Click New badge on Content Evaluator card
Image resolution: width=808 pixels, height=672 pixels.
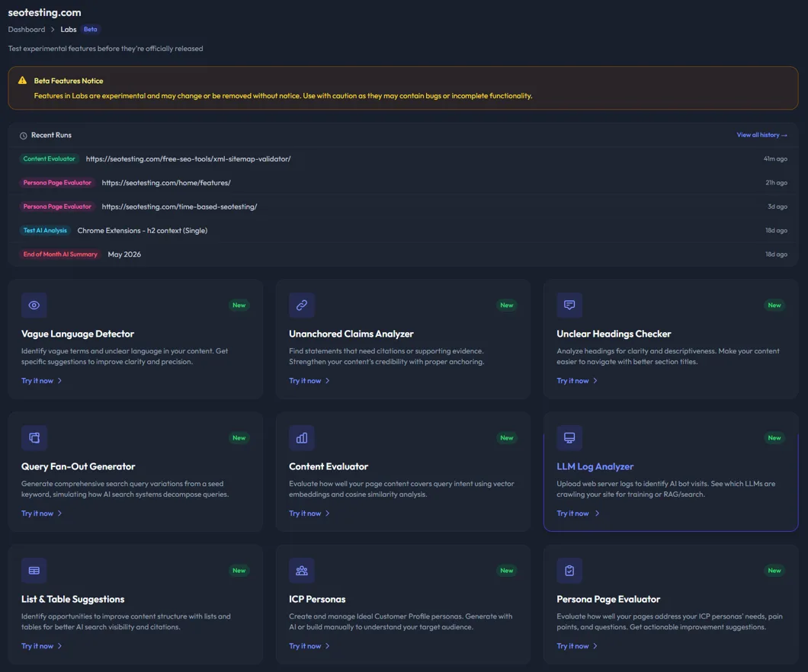point(507,437)
